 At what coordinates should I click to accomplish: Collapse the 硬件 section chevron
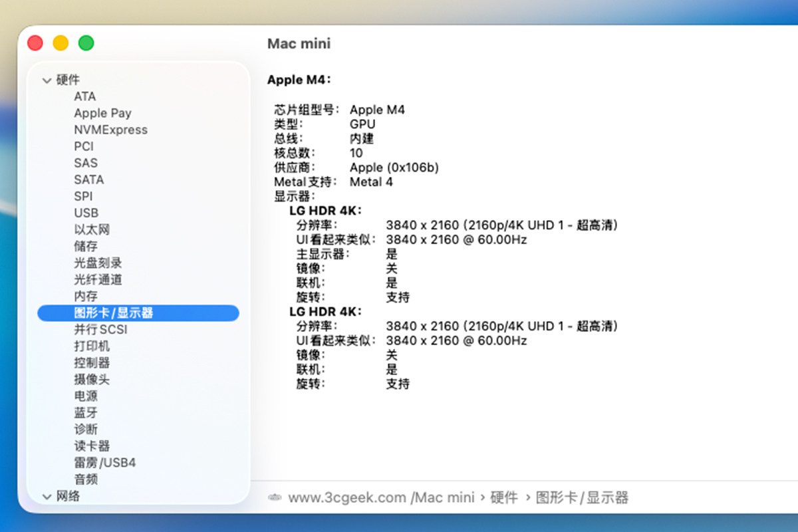coord(47,80)
